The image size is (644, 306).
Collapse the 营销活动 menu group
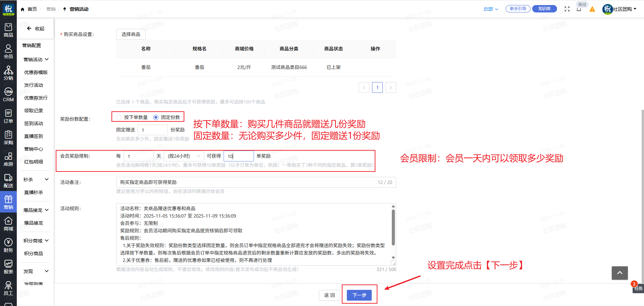point(36,60)
